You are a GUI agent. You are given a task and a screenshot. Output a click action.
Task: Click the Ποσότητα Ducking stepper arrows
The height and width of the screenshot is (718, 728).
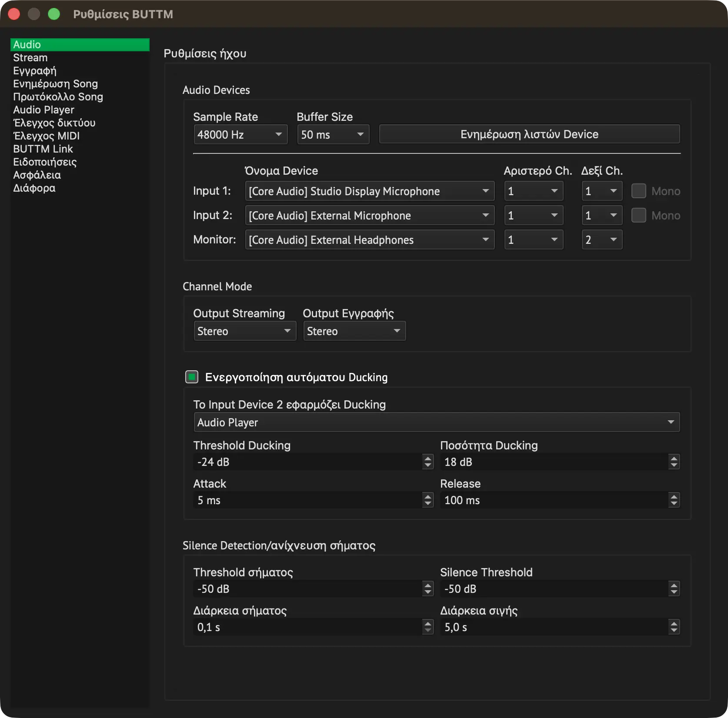coord(674,462)
